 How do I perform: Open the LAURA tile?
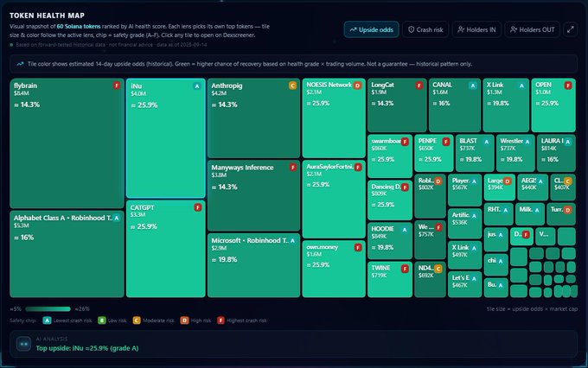click(556, 153)
